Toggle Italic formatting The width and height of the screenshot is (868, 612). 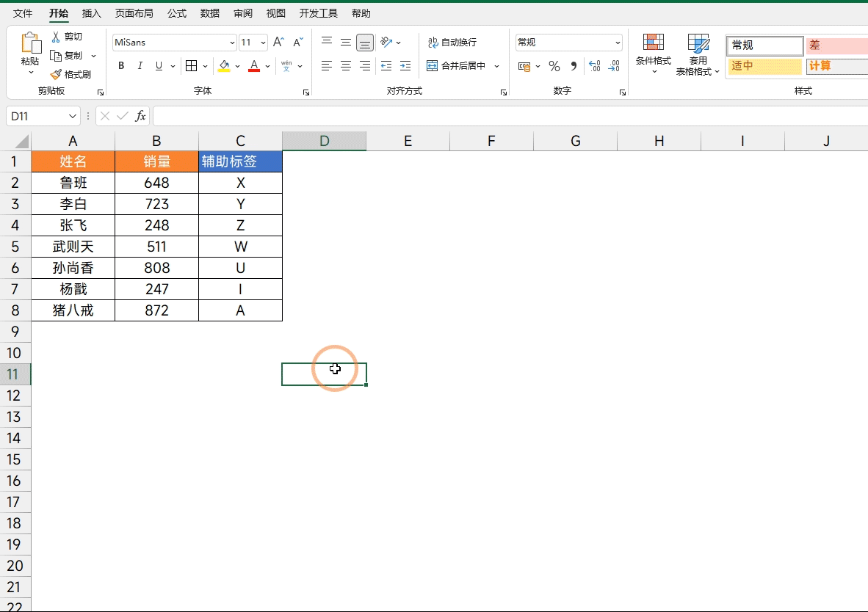coord(140,66)
